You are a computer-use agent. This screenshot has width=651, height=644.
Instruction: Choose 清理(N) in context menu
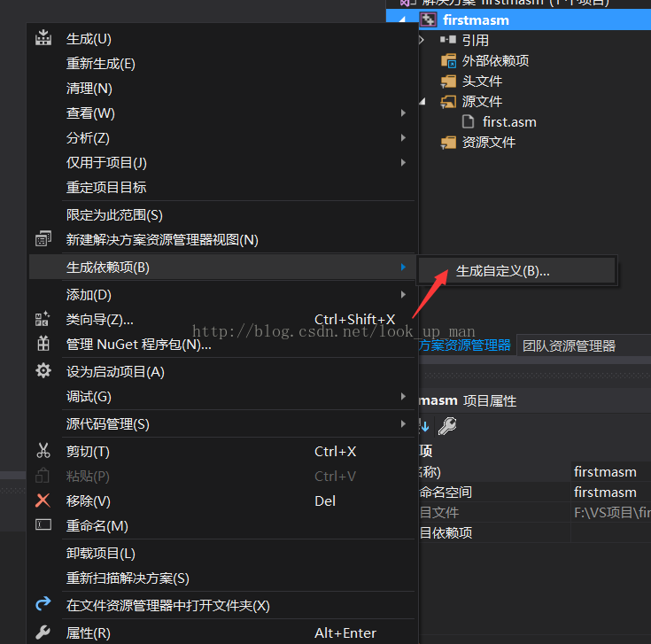click(x=223, y=88)
